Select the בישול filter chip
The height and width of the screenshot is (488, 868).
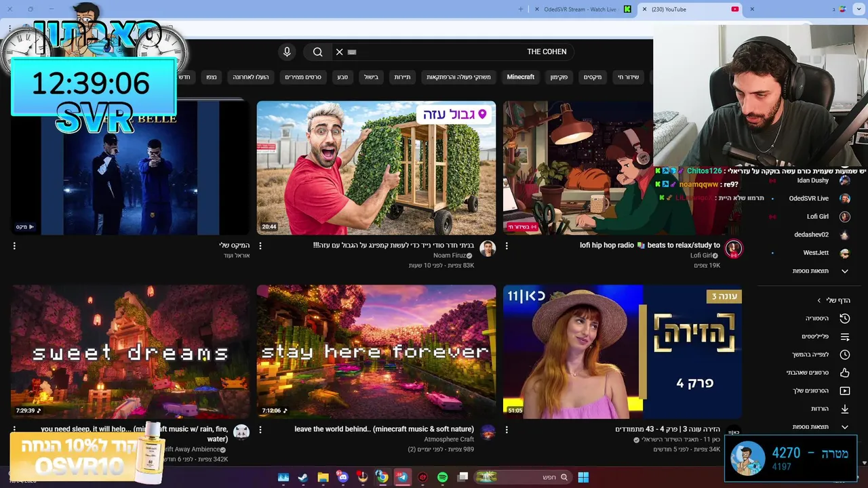(371, 77)
